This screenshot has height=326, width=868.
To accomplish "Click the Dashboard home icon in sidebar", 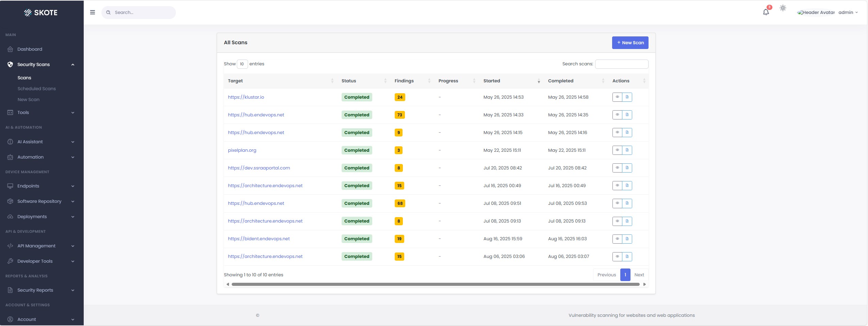I will click(10, 49).
